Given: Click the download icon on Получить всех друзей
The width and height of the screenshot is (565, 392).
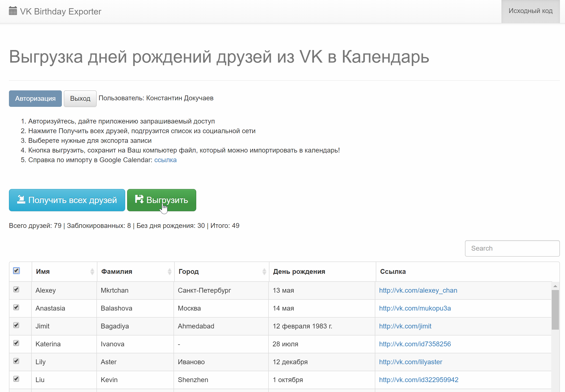Looking at the screenshot, I should tap(21, 199).
